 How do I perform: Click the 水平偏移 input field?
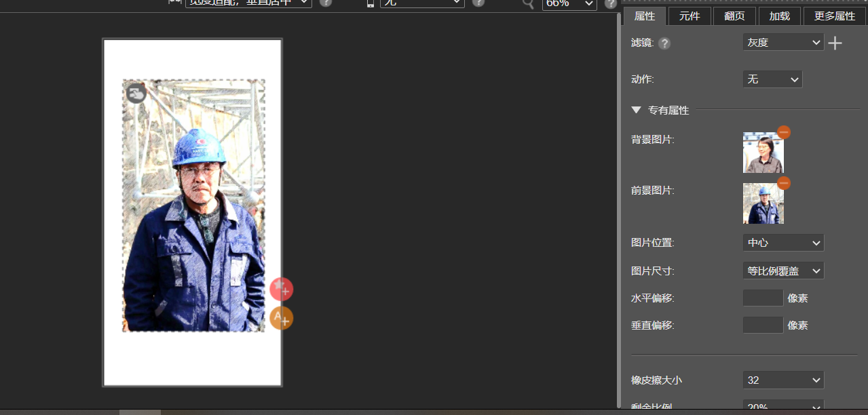click(x=763, y=298)
